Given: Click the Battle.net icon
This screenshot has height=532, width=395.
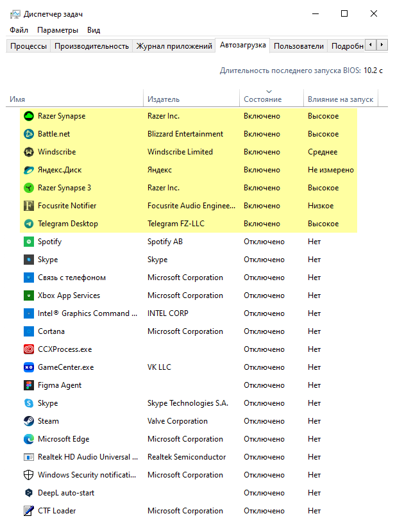Looking at the screenshot, I should point(29,134).
